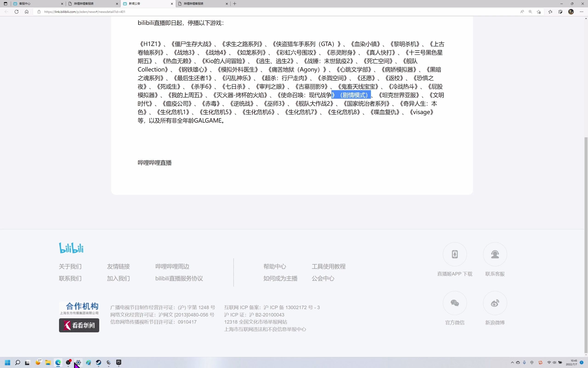Open Settings gear in the taskbar
This screenshot has height=368, width=588.
[78, 363]
